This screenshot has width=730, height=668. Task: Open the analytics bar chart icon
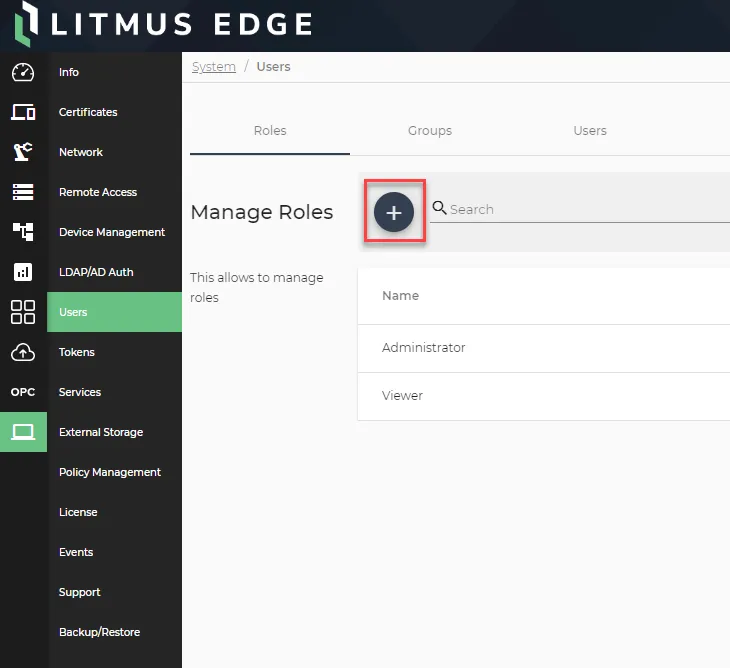pyautogui.click(x=23, y=272)
